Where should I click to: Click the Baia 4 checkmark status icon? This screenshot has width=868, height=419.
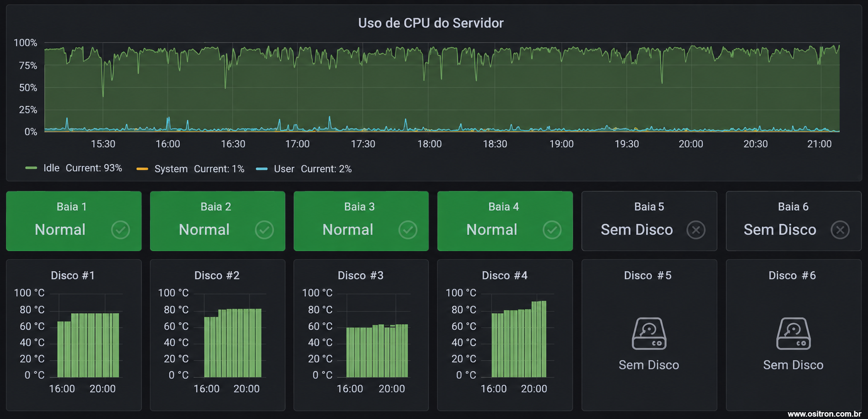(552, 230)
